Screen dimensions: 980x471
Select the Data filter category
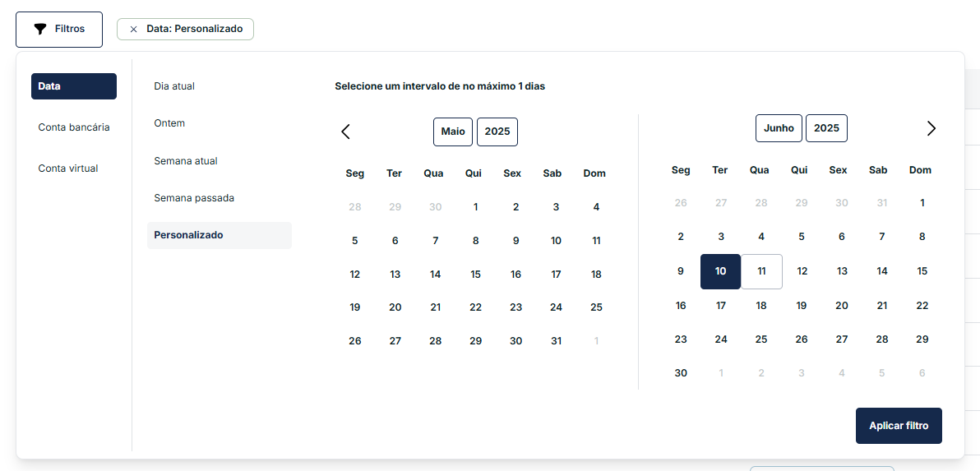74,86
